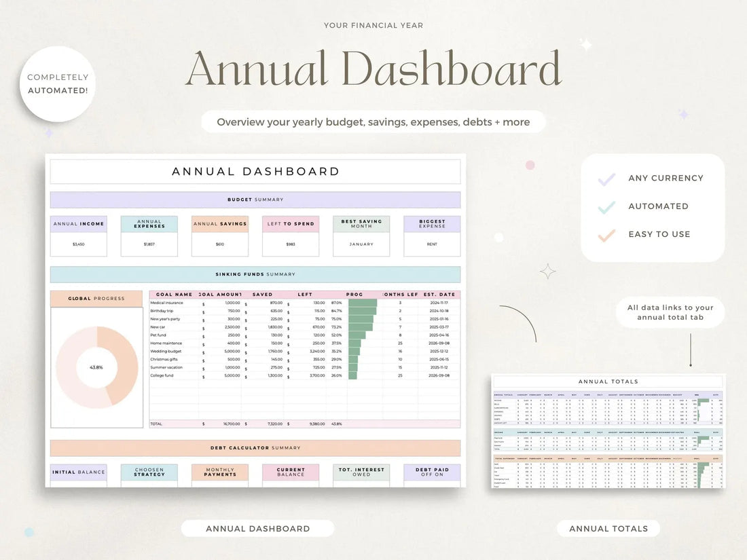Click the lavender checkmark beside Any Currency

point(606,179)
